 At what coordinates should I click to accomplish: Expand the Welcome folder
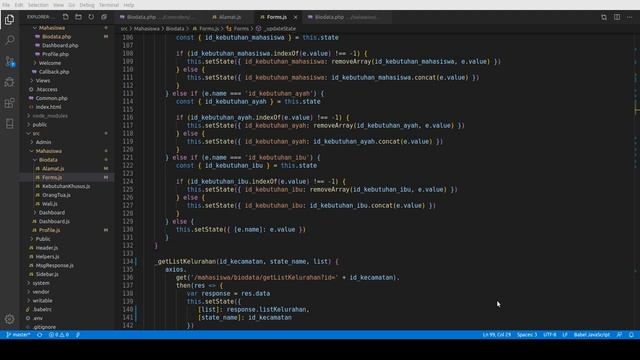pos(50,63)
